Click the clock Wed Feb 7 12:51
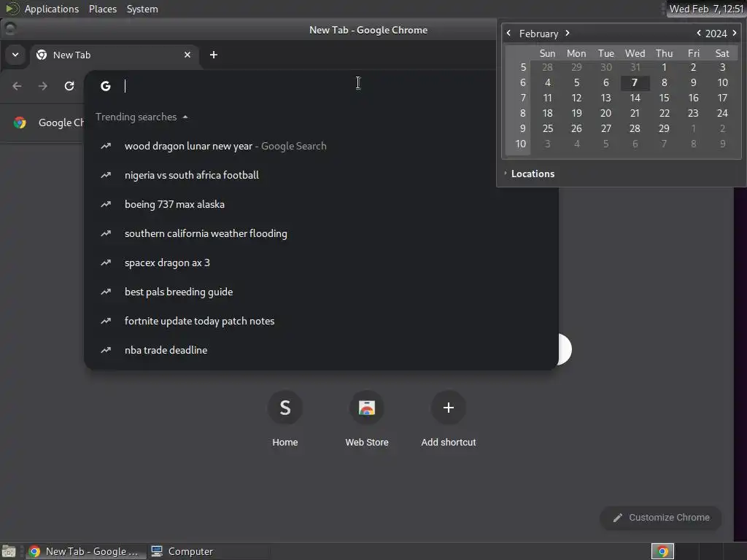This screenshot has height=560, width=747. point(706,9)
